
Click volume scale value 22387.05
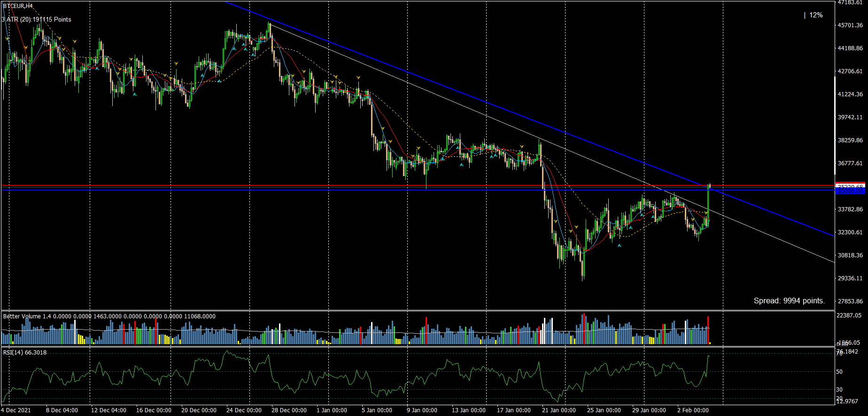point(849,316)
